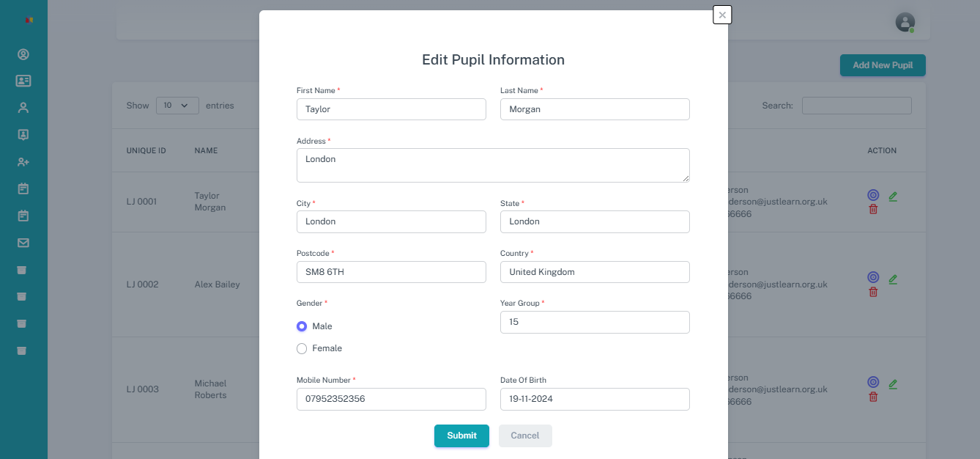Select the ID card icon in the sidebar
Viewport: 980px width, 459px height.
click(23, 81)
